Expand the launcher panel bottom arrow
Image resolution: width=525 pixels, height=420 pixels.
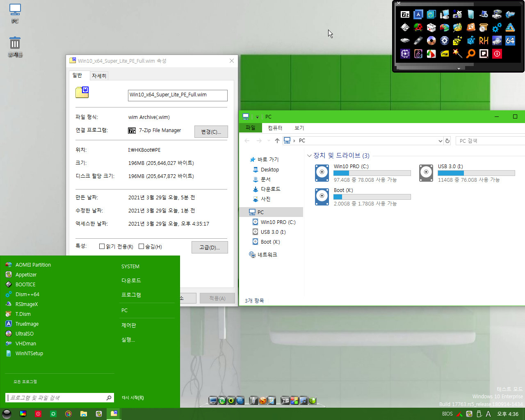(458, 68)
